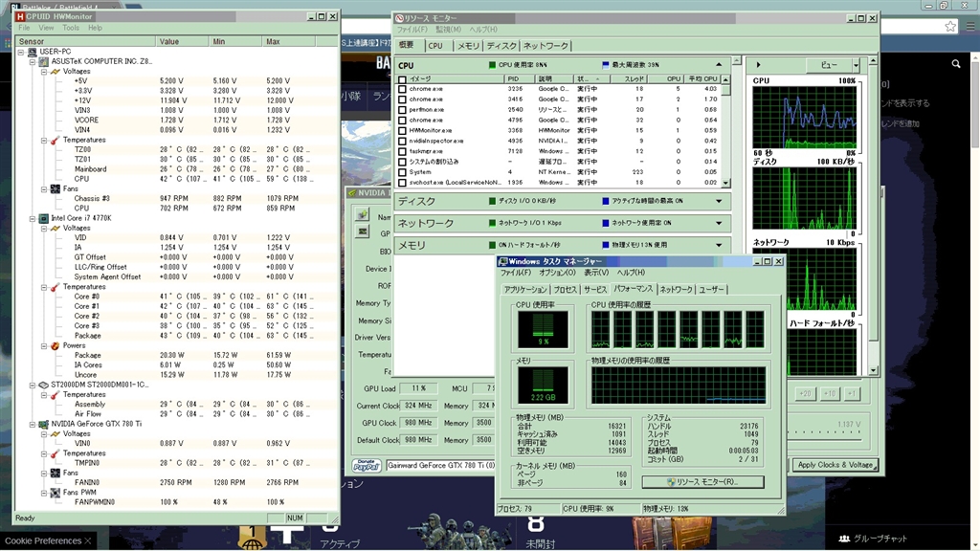Open the Tools menu in HWMonitor

(71, 28)
